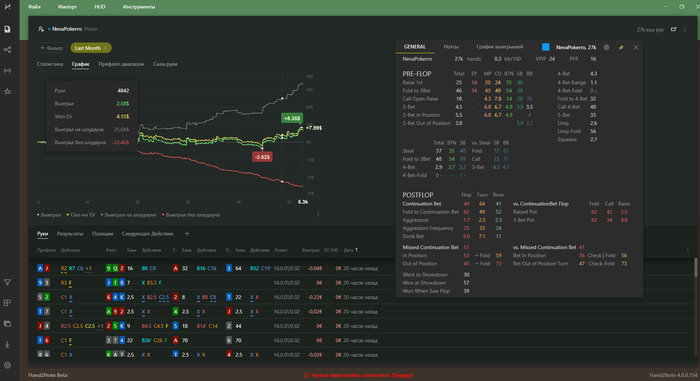Image resolution: width=700 pixels, height=381 pixels.
Task: Open the hand row with 9 3 hole cards
Action: tap(362, 283)
